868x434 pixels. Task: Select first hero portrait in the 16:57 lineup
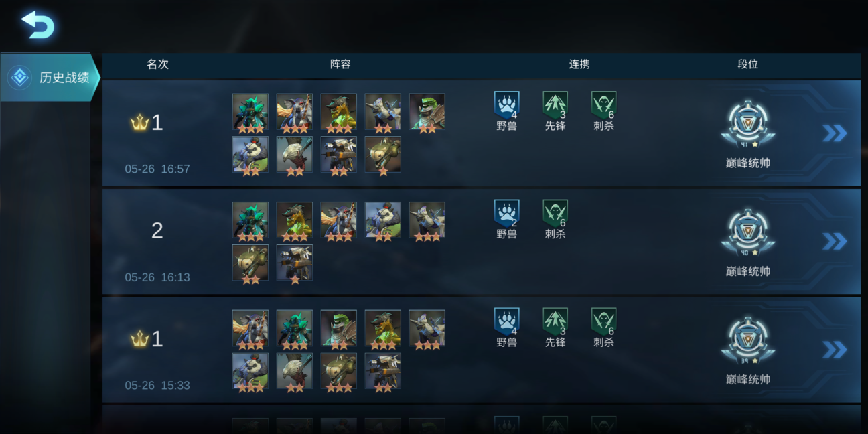coord(250,113)
